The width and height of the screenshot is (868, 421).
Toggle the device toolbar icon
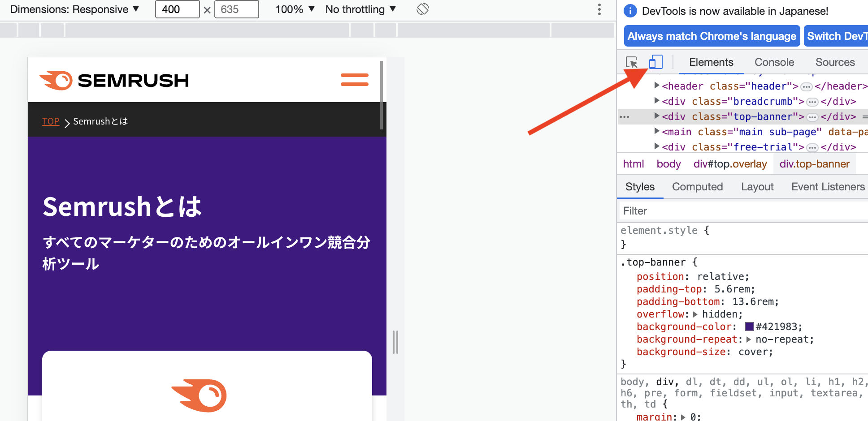point(656,62)
